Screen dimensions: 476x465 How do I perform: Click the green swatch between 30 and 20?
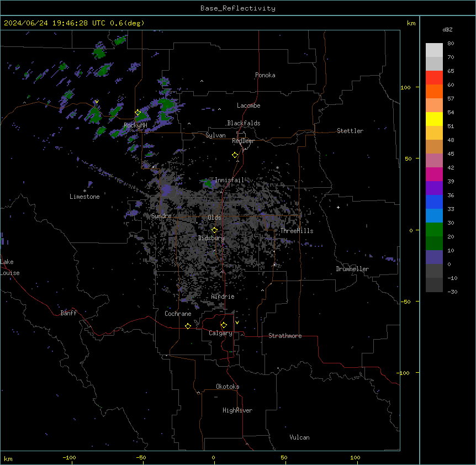tap(434, 230)
